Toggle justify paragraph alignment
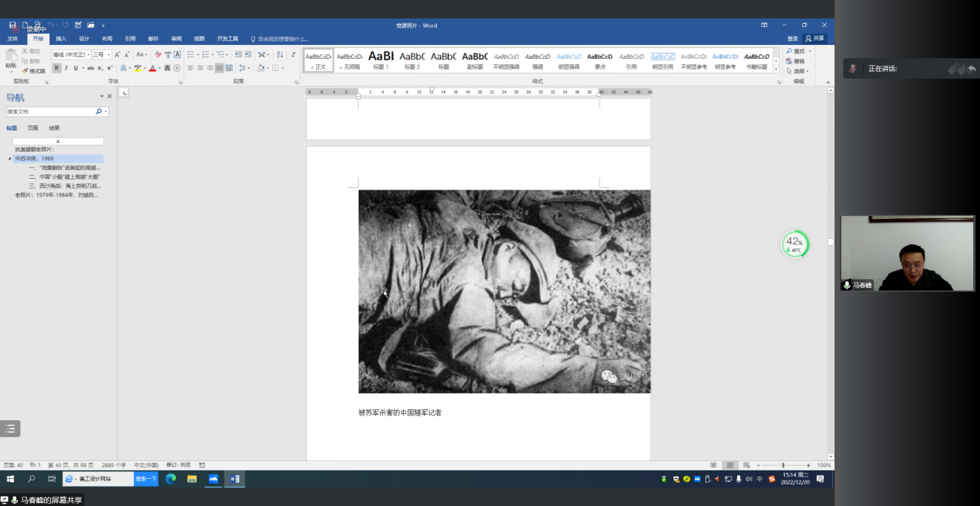 pyautogui.click(x=219, y=68)
